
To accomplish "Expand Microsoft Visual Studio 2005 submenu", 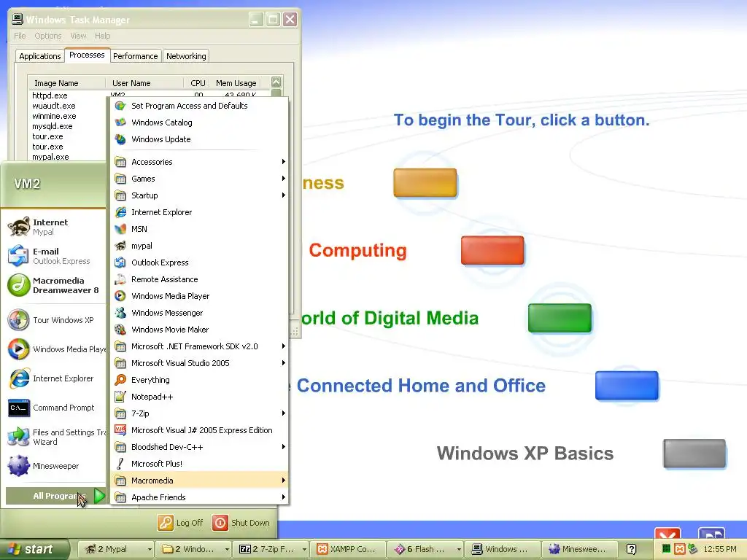I will pos(200,363).
